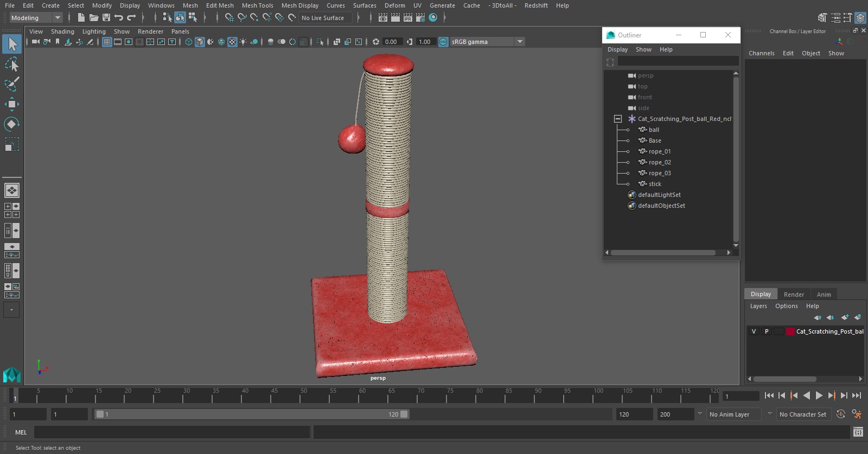Toggle layer visibility V box
This screenshot has height=454, width=868.
tap(754, 331)
